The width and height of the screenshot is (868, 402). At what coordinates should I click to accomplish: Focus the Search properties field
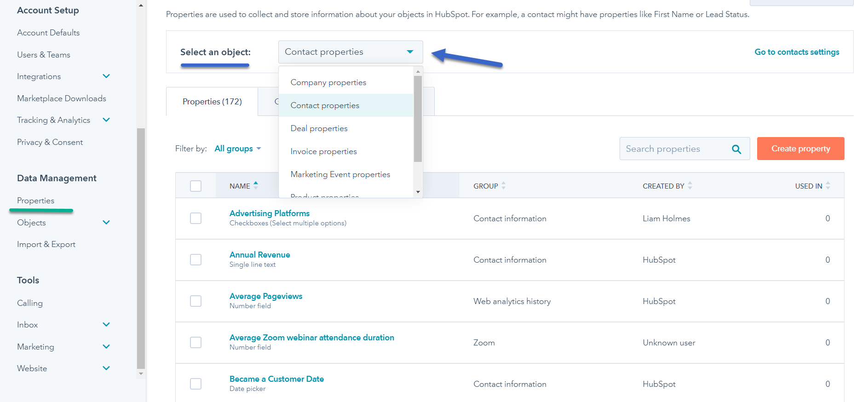coord(674,149)
